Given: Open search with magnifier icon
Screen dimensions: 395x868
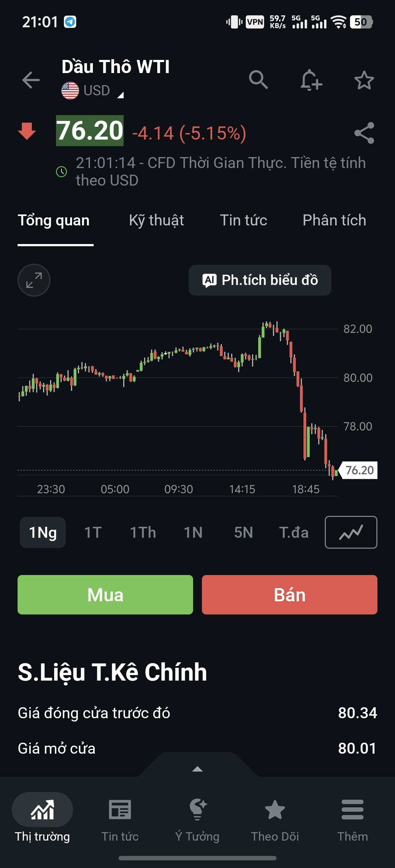Looking at the screenshot, I should (259, 80).
